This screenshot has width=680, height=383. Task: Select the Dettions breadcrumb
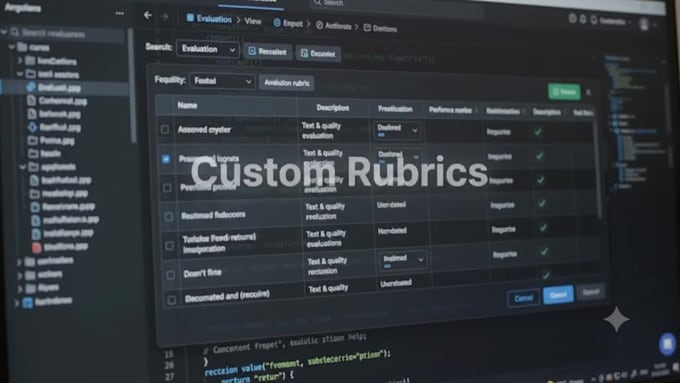click(x=385, y=29)
